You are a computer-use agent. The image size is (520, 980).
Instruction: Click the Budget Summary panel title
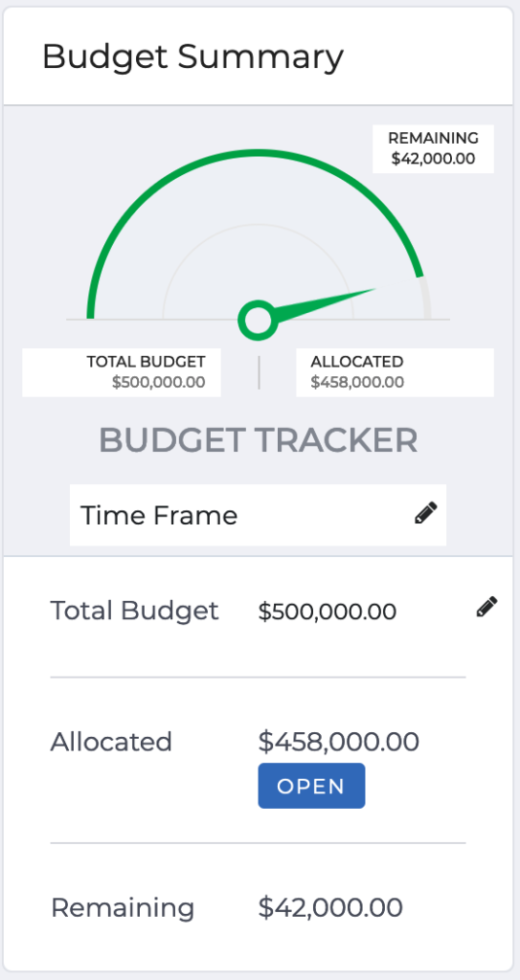click(192, 56)
